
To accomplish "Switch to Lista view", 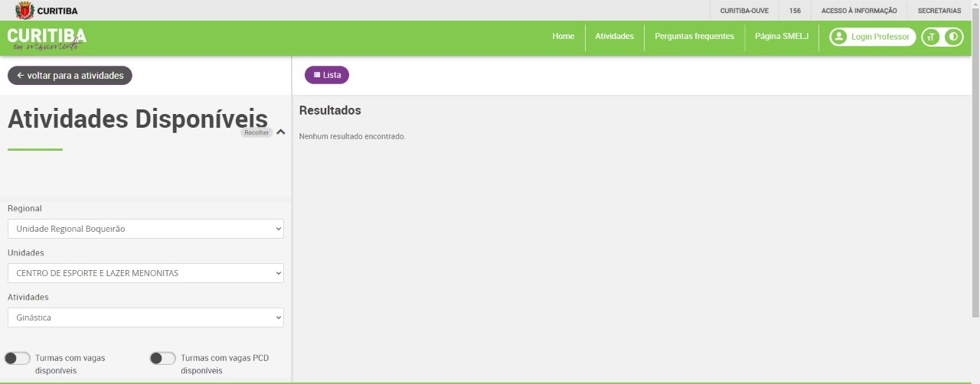I will (327, 75).
